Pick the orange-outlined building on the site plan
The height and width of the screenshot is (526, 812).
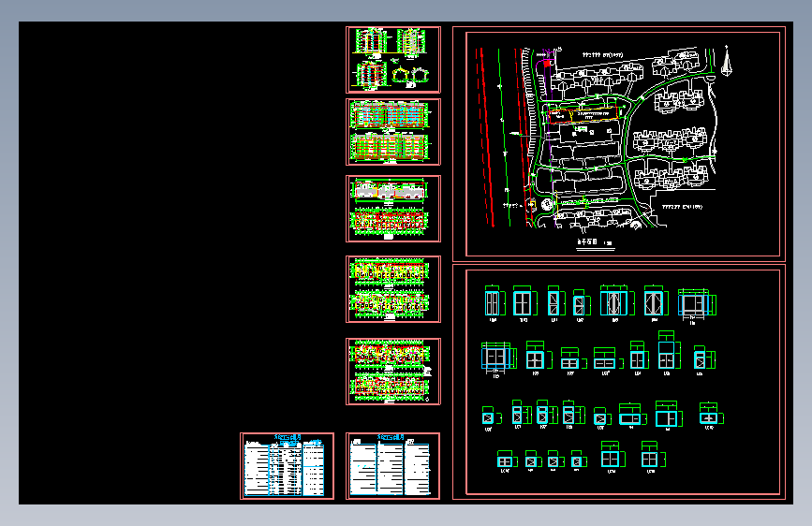point(583,114)
